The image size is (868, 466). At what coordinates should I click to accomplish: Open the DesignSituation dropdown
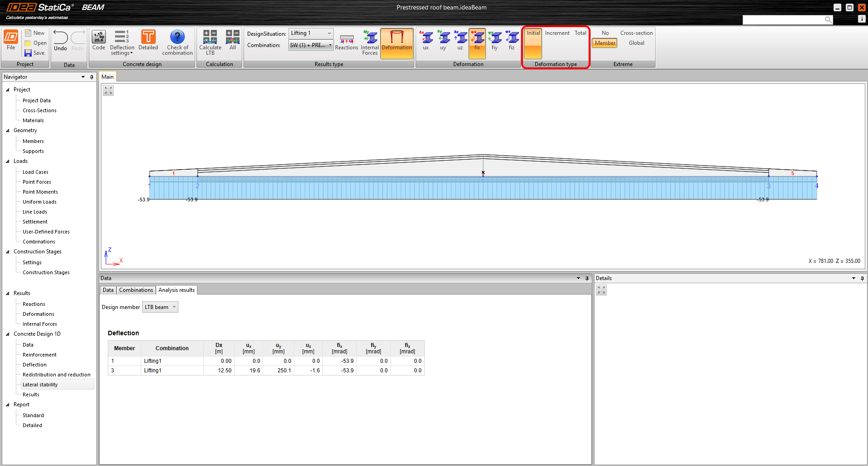311,33
